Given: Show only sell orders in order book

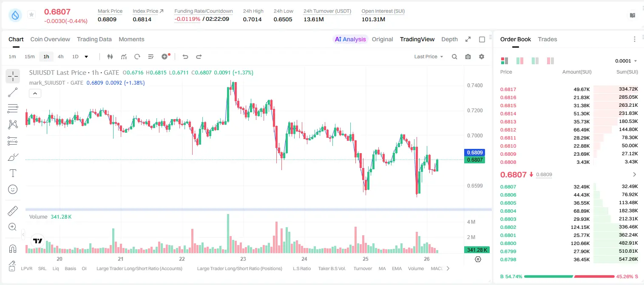Looking at the screenshot, I should pos(550,61).
